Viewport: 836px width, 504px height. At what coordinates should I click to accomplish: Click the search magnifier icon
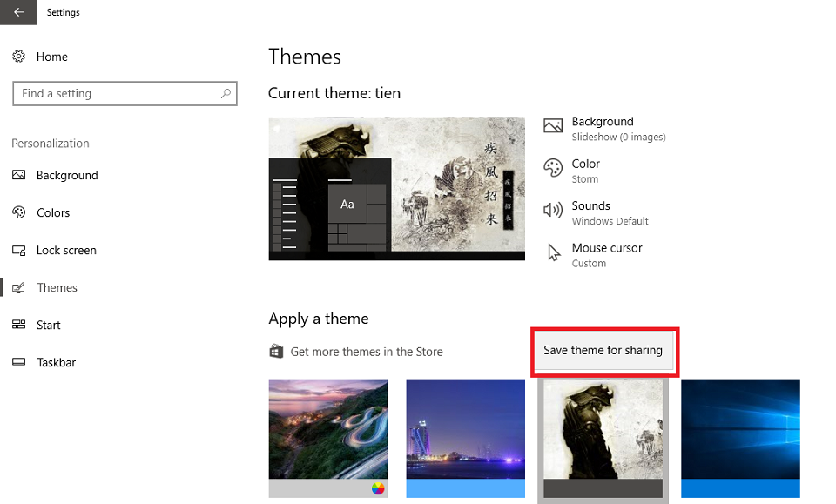click(x=226, y=93)
